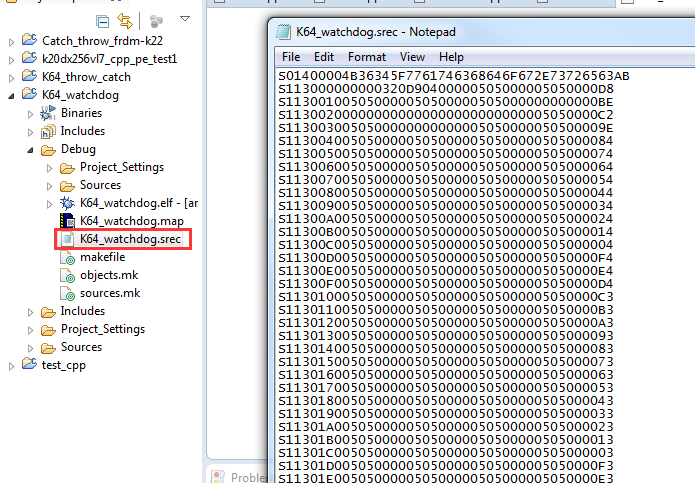Image resolution: width=695 pixels, height=483 pixels.
Task: Open the Notepad View menu
Action: (412, 57)
